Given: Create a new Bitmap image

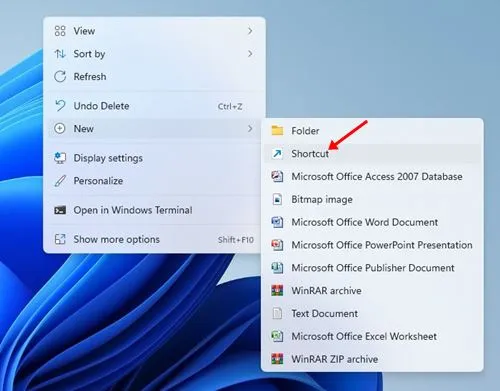Looking at the screenshot, I should [372, 199].
